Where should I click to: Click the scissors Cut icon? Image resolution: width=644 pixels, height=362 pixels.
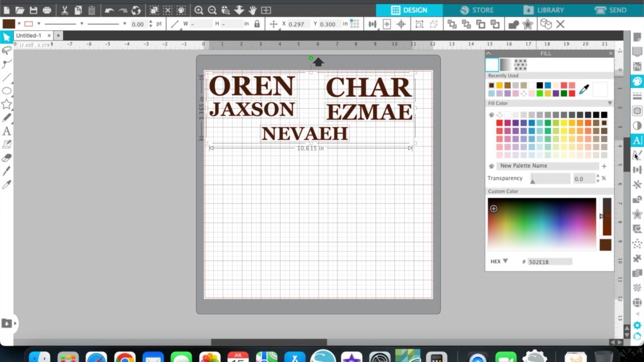pos(65,10)
